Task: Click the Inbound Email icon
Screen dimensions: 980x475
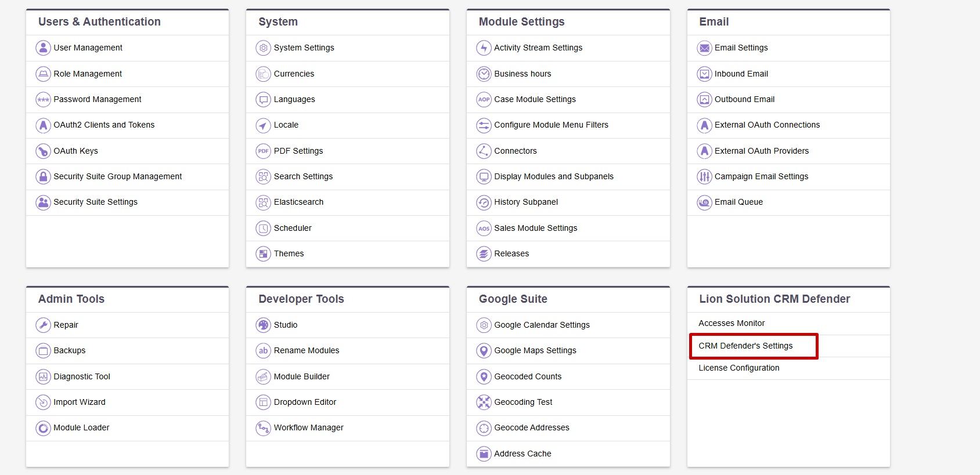Action: click(704, 74)
